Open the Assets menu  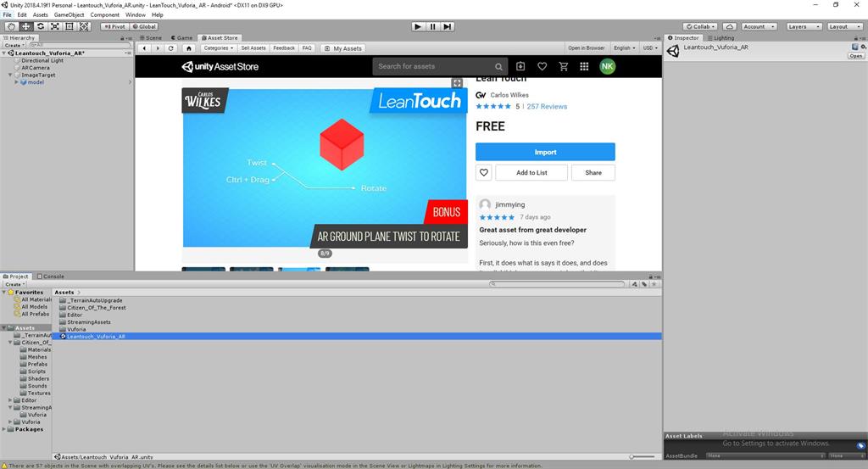coord(41,15)
